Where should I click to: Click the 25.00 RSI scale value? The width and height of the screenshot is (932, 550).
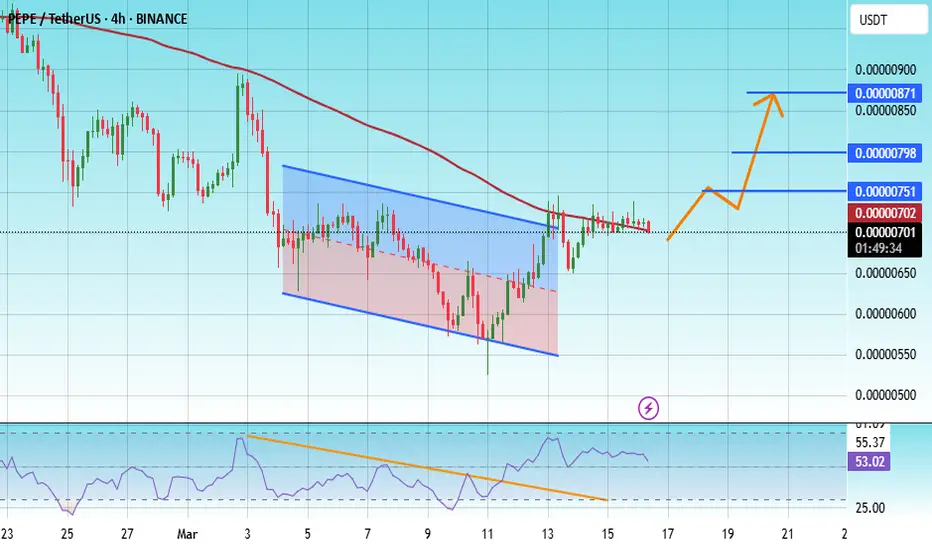click(870, 508)
